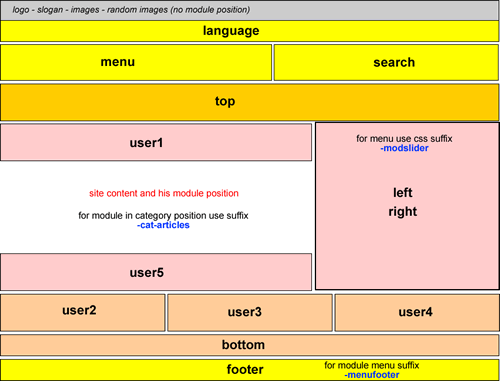
Task: Click the -cat-articles suffix text
Action: (x=163, y=225)
